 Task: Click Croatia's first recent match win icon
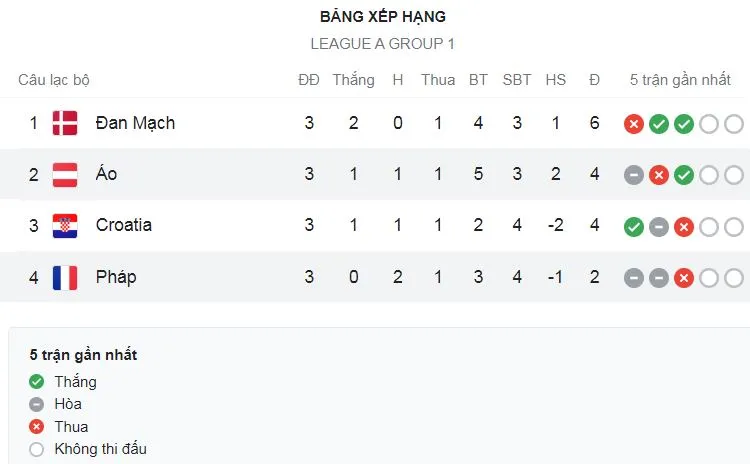coord(633,226)
